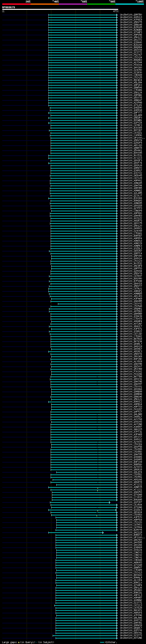Select hit label UniRef100_P43286
Image resolution: width=146 pixels, height=644 pixels.
131,374
